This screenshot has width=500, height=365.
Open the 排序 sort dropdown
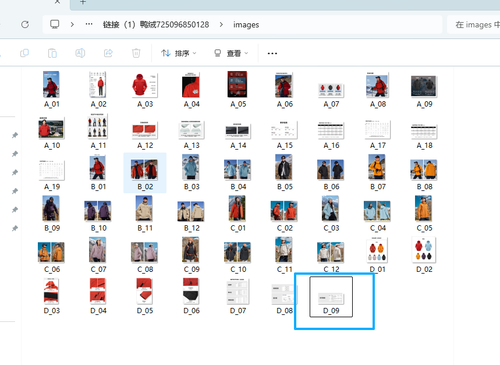[x=179, y=53]
